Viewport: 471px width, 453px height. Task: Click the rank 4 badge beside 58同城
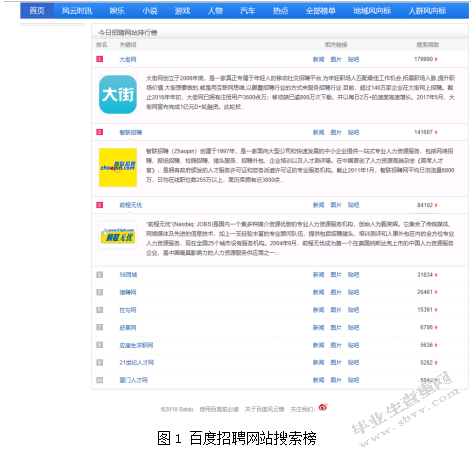click(100, 275)
